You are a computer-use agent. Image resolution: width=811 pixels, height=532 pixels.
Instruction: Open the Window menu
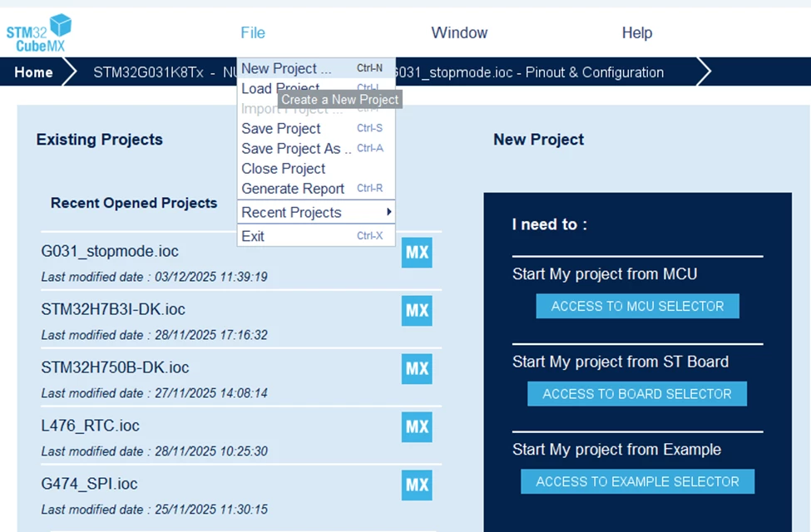pyautogui.click(x=459, y=32)
